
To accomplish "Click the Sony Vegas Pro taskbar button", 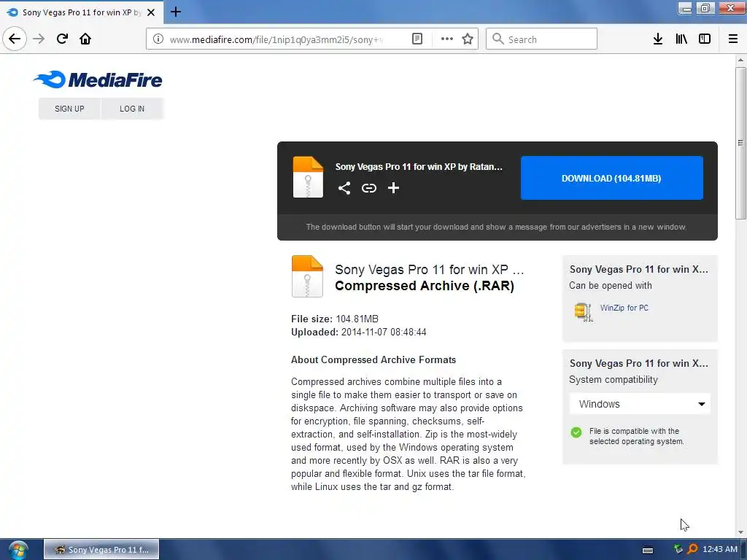I will click(101, 550).
